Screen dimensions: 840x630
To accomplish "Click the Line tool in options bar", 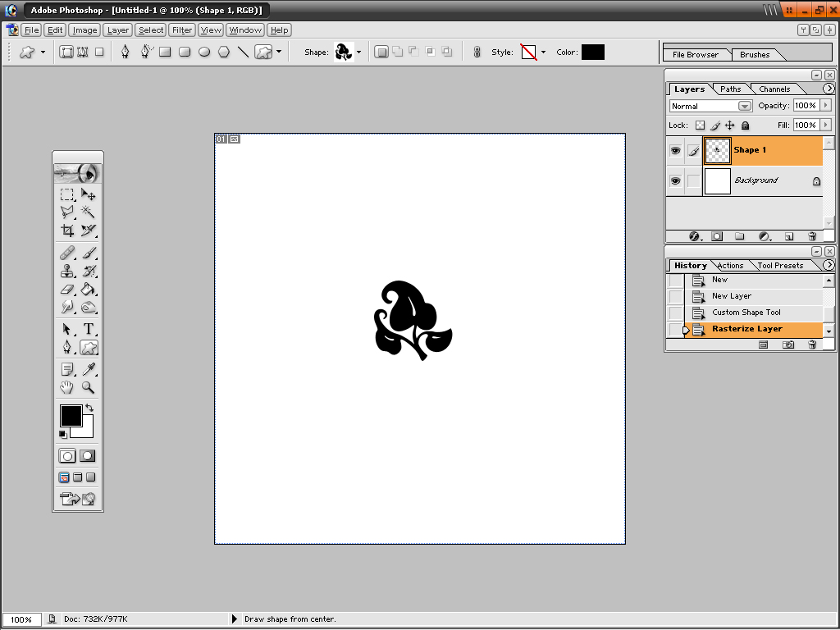I will pyautogui.click(x=243, y=52).
